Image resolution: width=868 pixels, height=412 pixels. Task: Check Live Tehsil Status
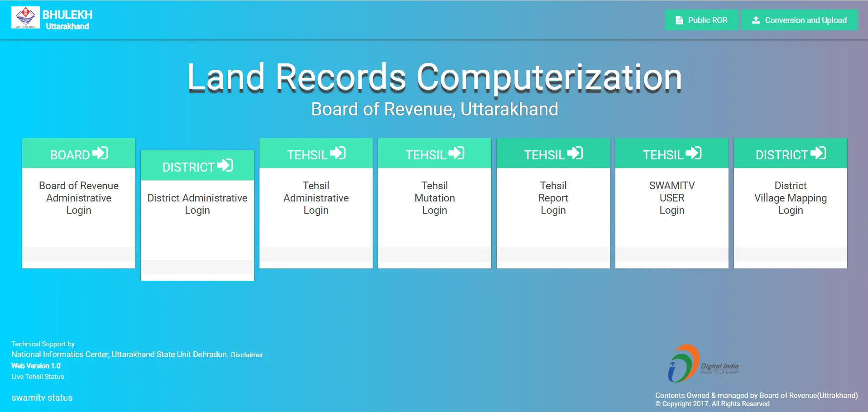click(38, 377)
